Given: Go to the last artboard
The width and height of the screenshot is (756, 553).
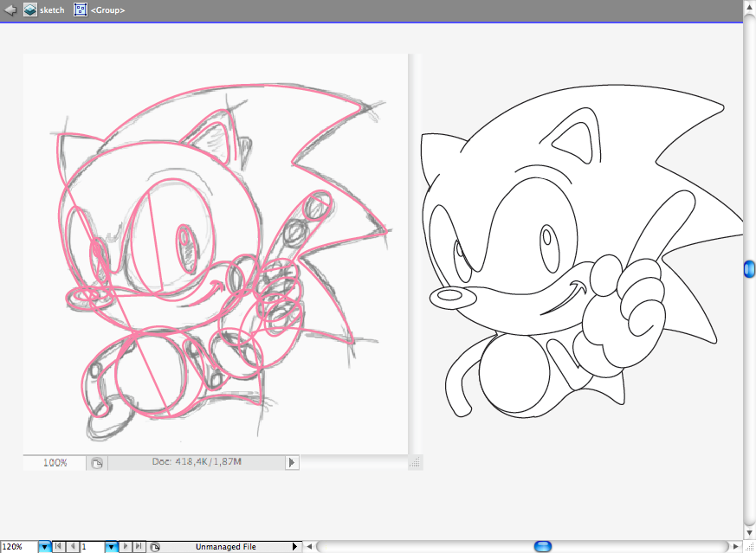Looking at the screenshot, I should click(139, 546).
